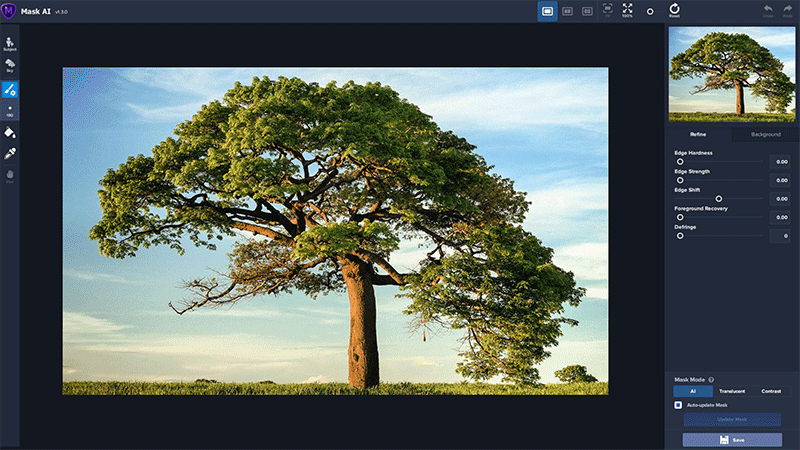Click the Update Mask button
This screenshot has width=800, height=450.
(732, 420)
